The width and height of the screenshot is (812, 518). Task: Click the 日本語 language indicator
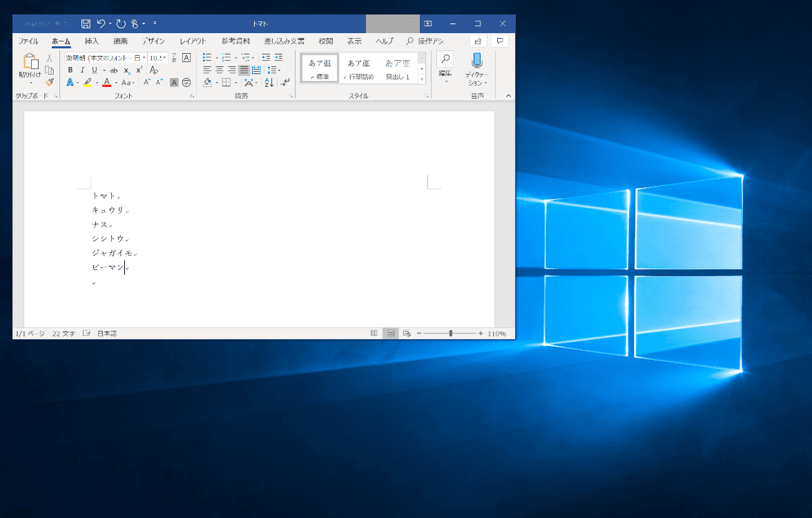coord(107,334)
